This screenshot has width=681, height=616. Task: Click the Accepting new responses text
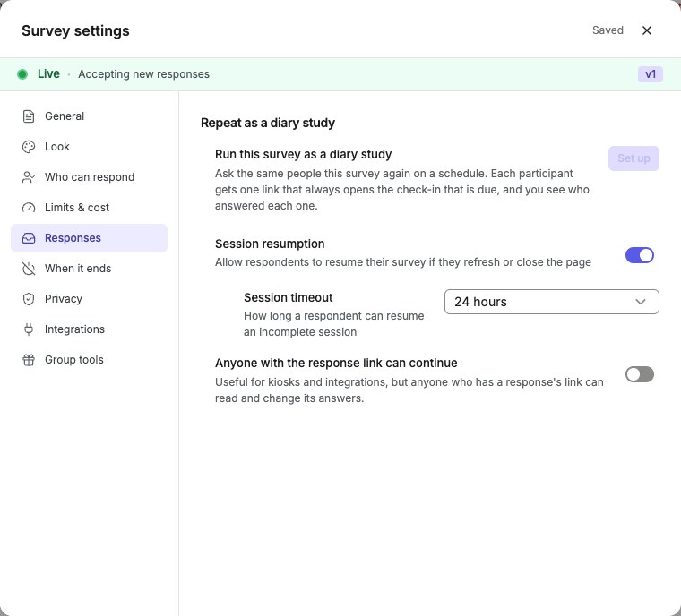click(143, 74)
